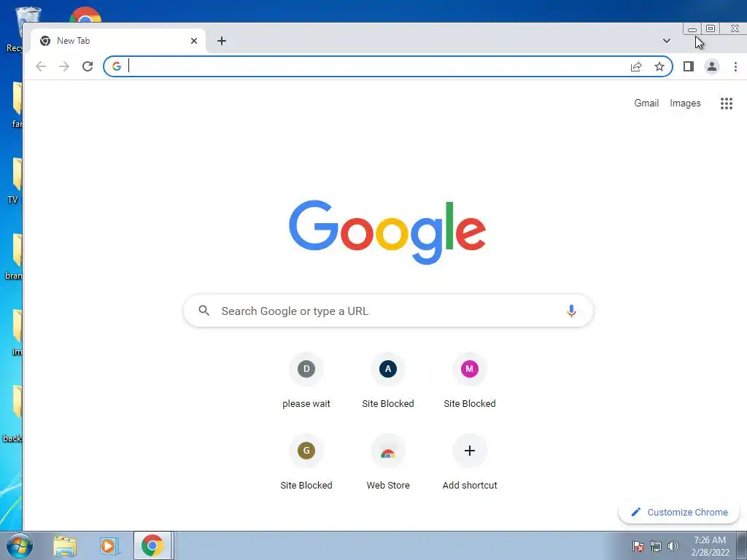Click the Show desktop strip
Image resolution: width=747 pixels, height=560 pixels.
tap(742, 545)
